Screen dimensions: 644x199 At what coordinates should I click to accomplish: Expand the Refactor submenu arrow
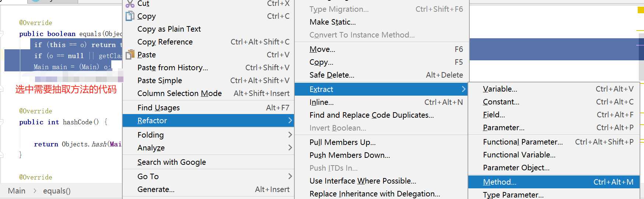point(290,120)
